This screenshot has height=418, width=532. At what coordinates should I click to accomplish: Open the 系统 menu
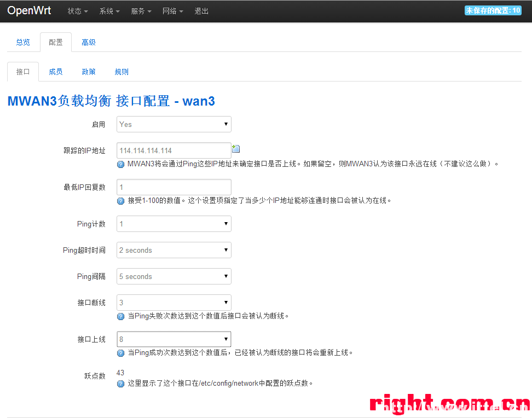point(109,11)
